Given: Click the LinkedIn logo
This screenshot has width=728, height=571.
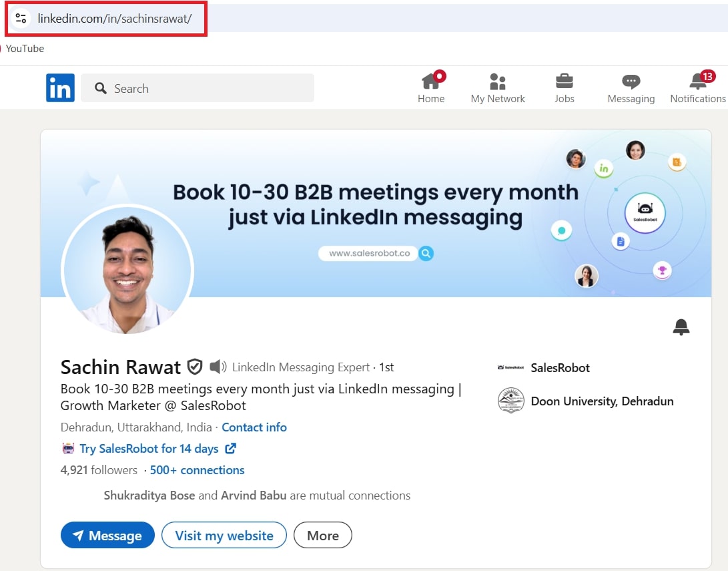Looking at the screenshot, I should 59,87.
